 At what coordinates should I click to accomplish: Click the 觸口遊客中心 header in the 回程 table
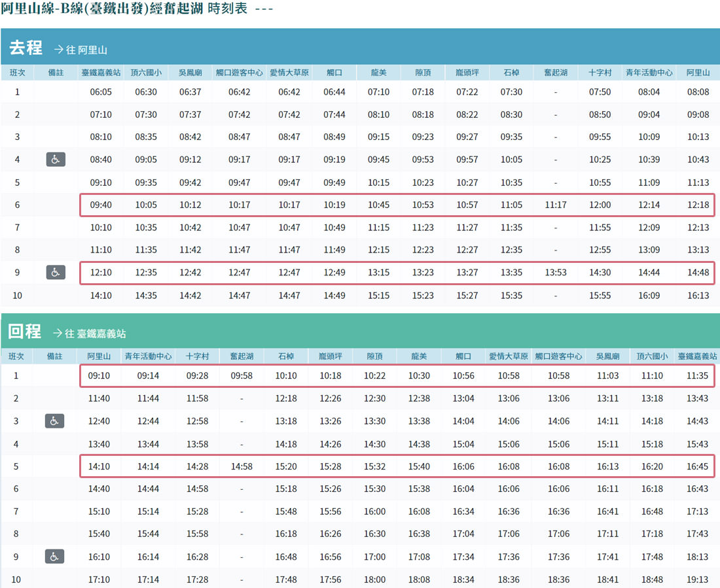click(x=558, y=356)
